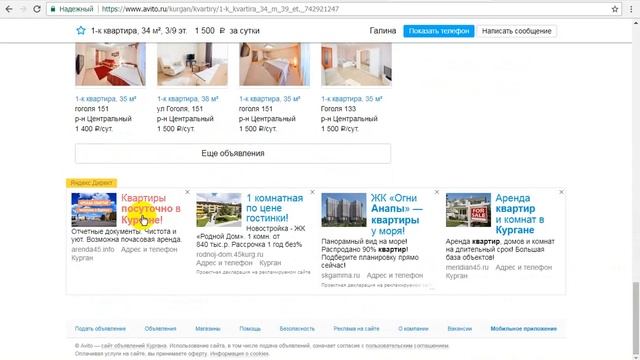Close the '1 комнатная по цене гостинки' ad
Screen dimensions: 640x360
(312, 192)
